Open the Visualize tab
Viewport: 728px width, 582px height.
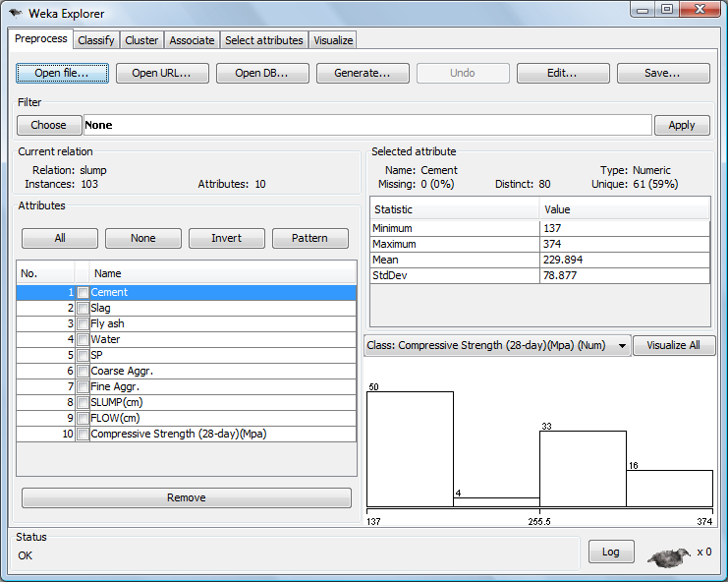click(x=333, y=40)
